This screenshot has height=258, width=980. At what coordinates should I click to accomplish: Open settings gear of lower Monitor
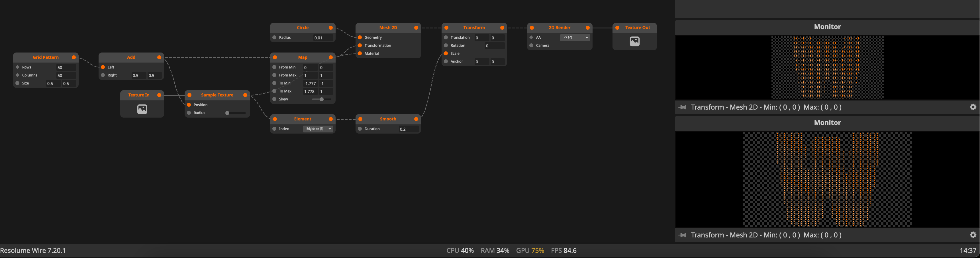pyautogui.click(x=973, y=235)
